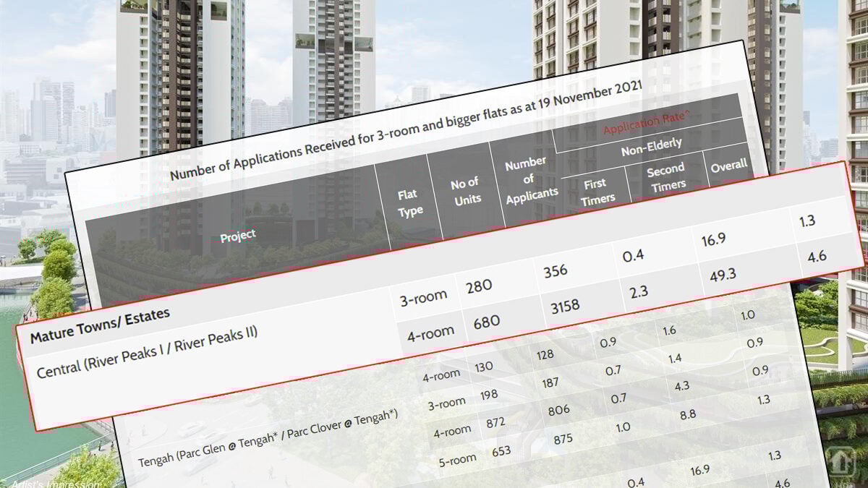This screenshot has width=868, height=488.
Task: Select the '872' units cell
Action: pyautogui.click(x=497, y=422)
